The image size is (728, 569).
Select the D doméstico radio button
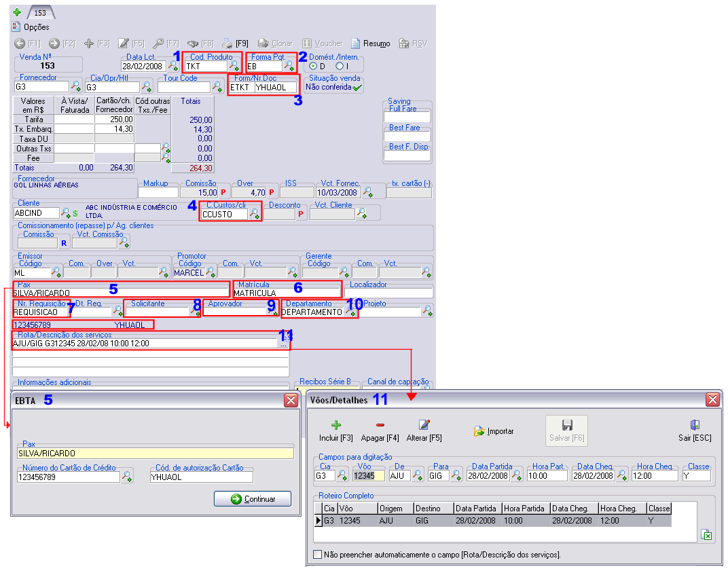coord(313,67)
